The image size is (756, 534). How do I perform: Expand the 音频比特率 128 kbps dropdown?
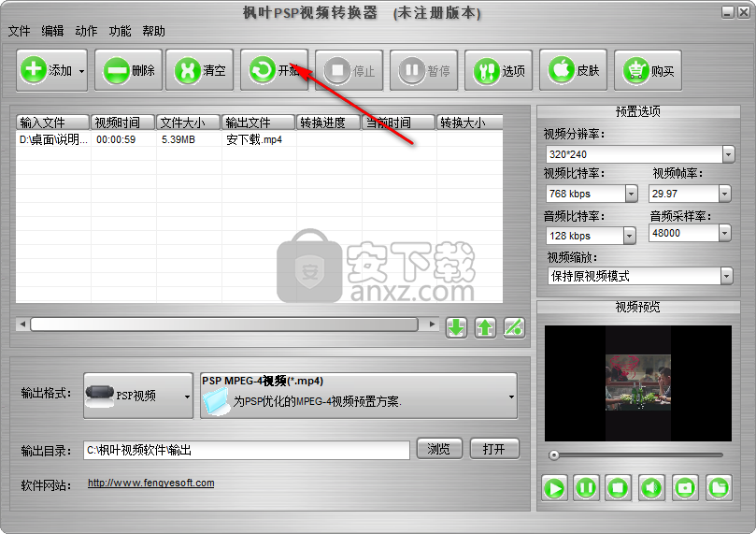click(x=629, y=236)
